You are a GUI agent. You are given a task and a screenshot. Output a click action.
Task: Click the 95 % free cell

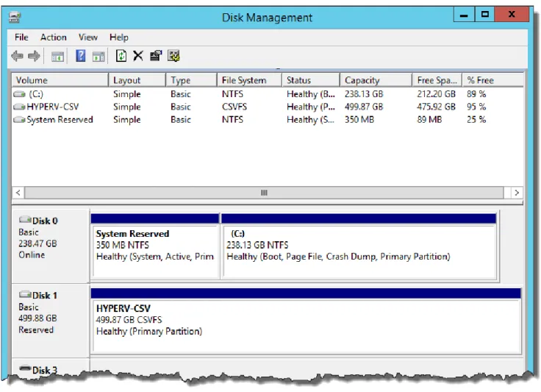tap(476, 107)
